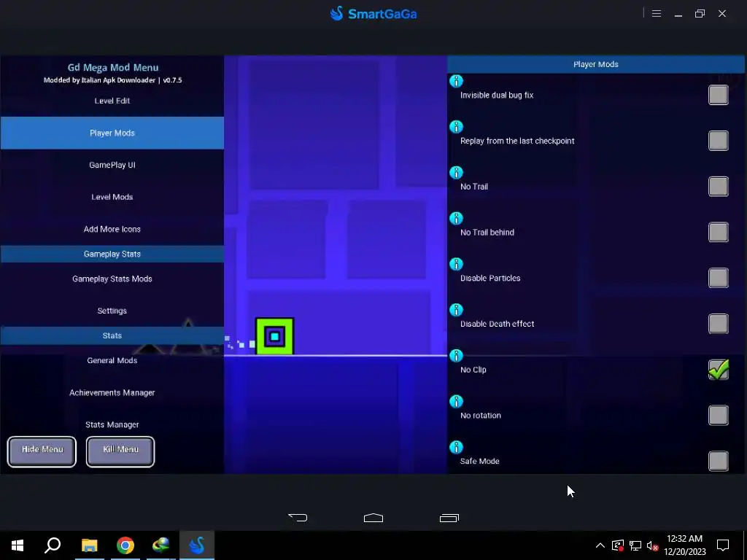Screen dimensions: 747x560
Task: Show info icon above Safe Mode
Action: click(x=456, y=447)
